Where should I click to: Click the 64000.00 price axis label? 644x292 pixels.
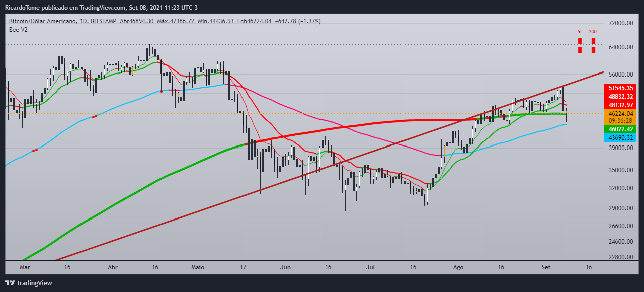[620, 47]
